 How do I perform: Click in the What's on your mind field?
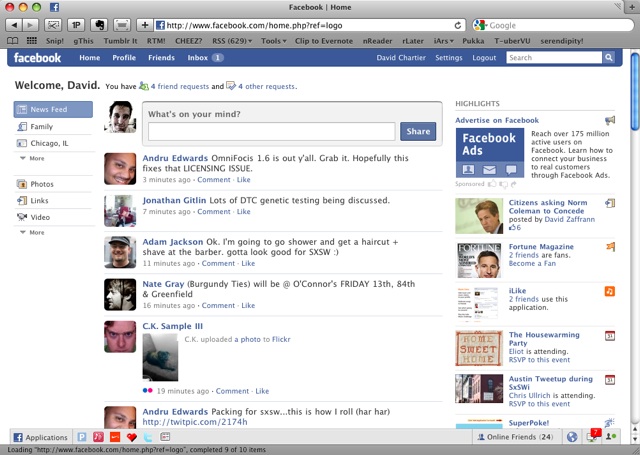[271, 131]
